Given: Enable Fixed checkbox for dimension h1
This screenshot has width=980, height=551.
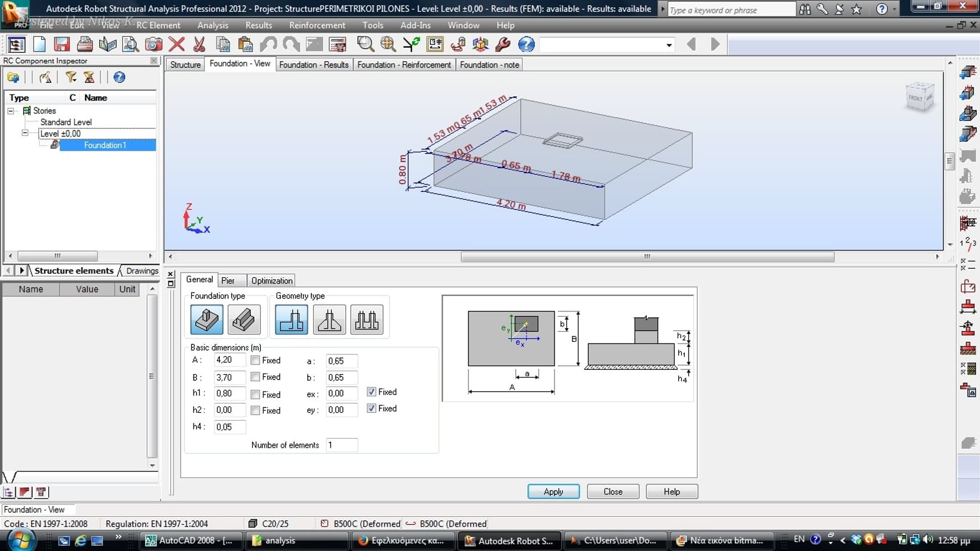Looking at the screenshot, I should tap(256, 394).
